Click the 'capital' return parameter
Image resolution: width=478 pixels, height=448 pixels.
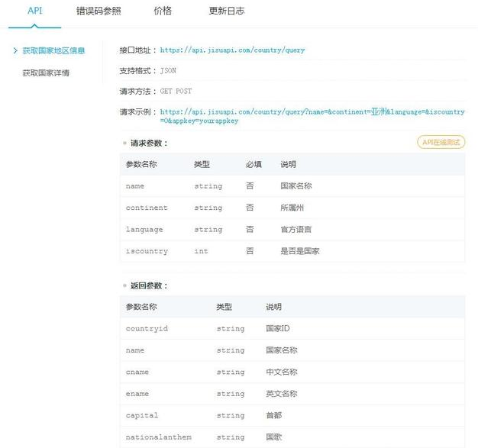pyautogui.click(x=142, y=415)
